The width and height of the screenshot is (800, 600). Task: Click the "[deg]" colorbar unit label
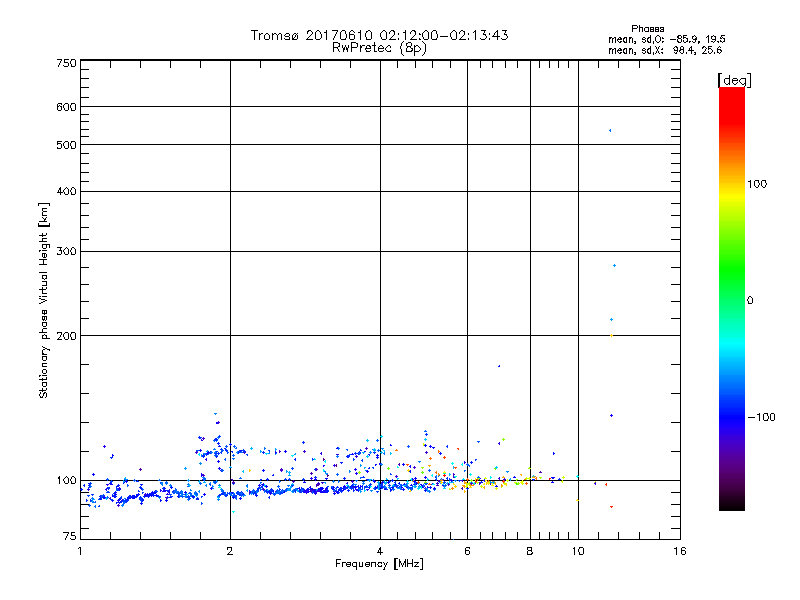click(x=734, y=80)
